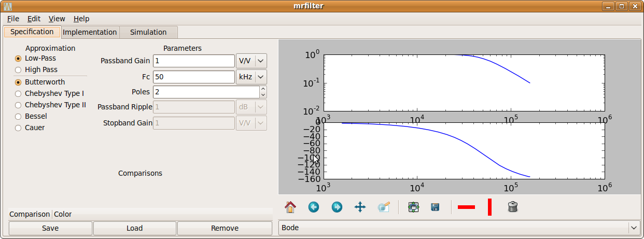The height and width of the screenshot is (239, 644).
Task: Add a vertical red line marker
Action: click(489, 207)
